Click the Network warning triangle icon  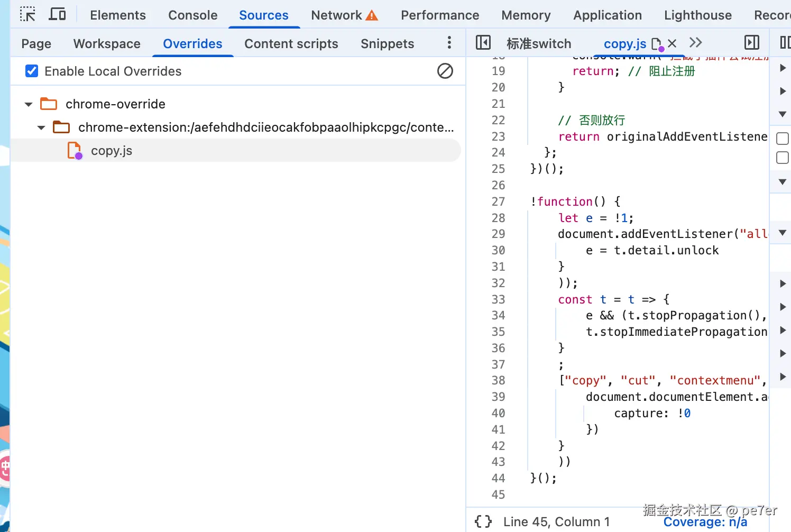pos(372,15)
